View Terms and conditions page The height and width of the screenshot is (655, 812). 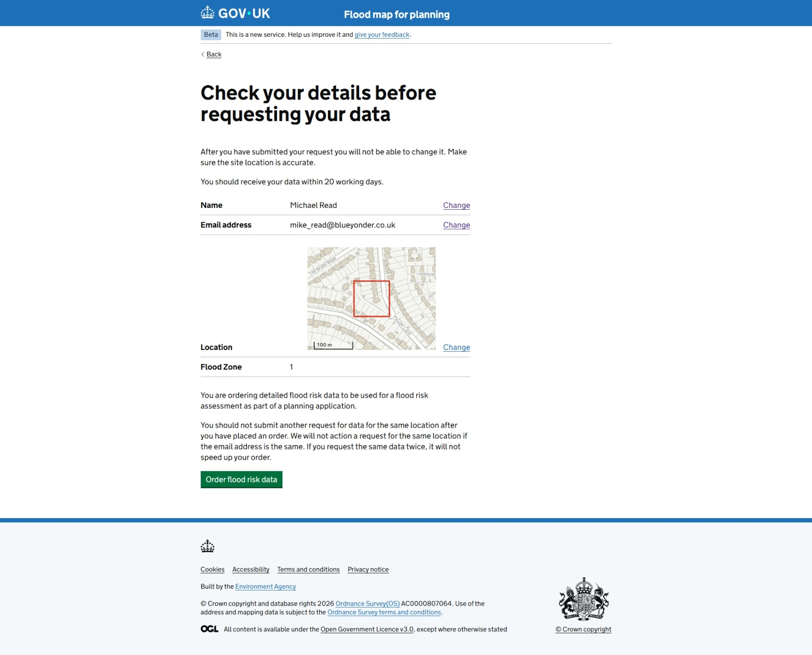(308, 570)
